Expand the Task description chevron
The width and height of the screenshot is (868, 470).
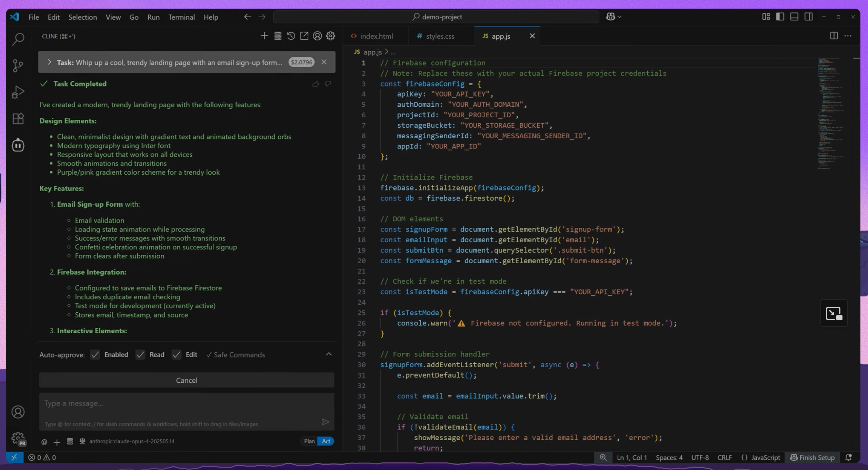pos(49,62)
